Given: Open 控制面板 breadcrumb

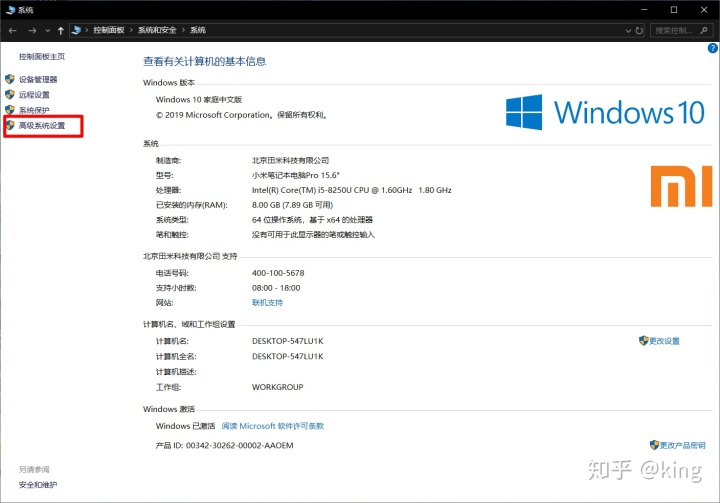Looking at the screenshot, I should (109, 30).
